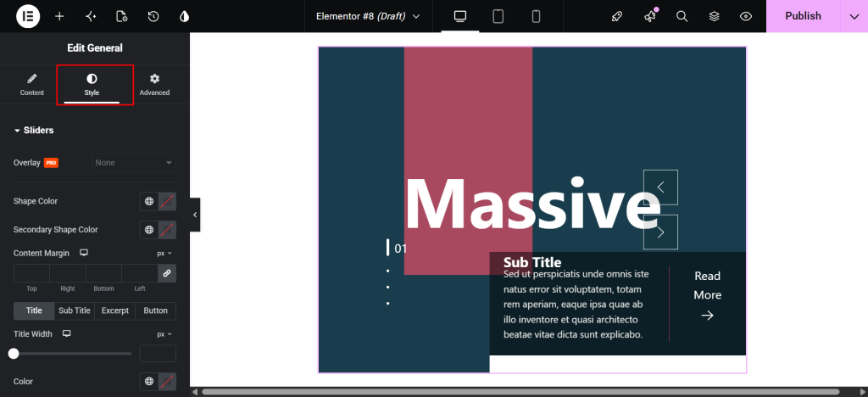Open What's New megaphone icon
The image size is (868, 397).
(x=650, y=17)
